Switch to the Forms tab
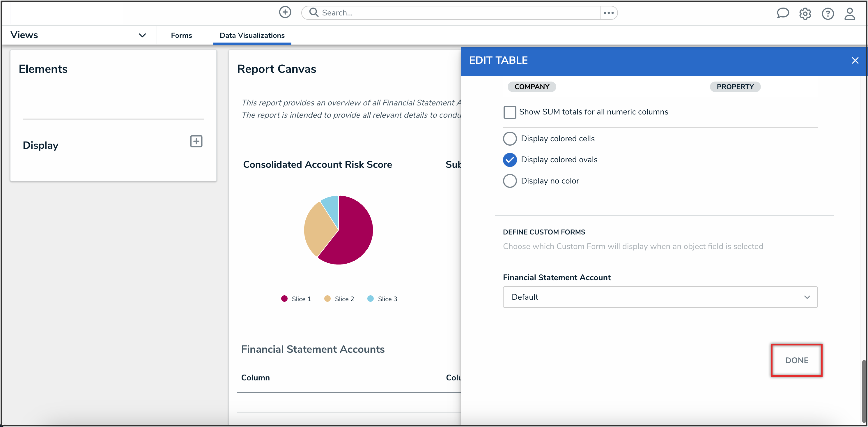Viewport: 868px width, 427px height. pos(181,36)
